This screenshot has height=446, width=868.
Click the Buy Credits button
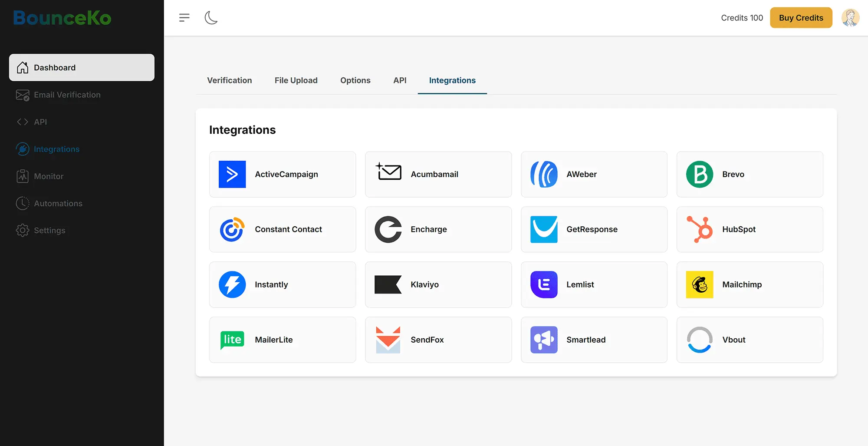pos(801,18)
